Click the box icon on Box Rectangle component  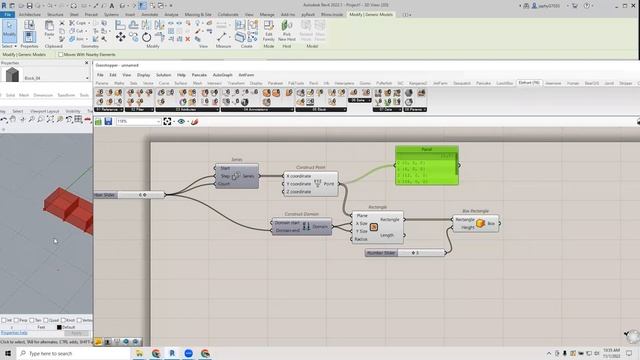pos(480,223)
